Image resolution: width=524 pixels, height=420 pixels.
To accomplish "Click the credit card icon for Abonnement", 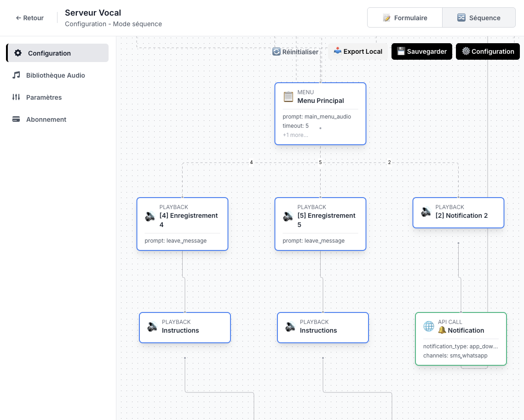I will pos(16,119).
